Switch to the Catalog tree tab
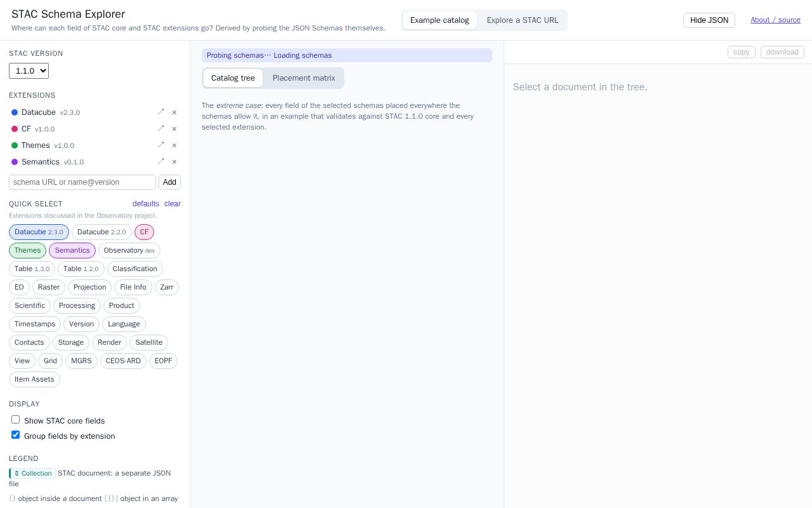The width and height of the screenshot is (812, 508). click(x=233, y=78)
